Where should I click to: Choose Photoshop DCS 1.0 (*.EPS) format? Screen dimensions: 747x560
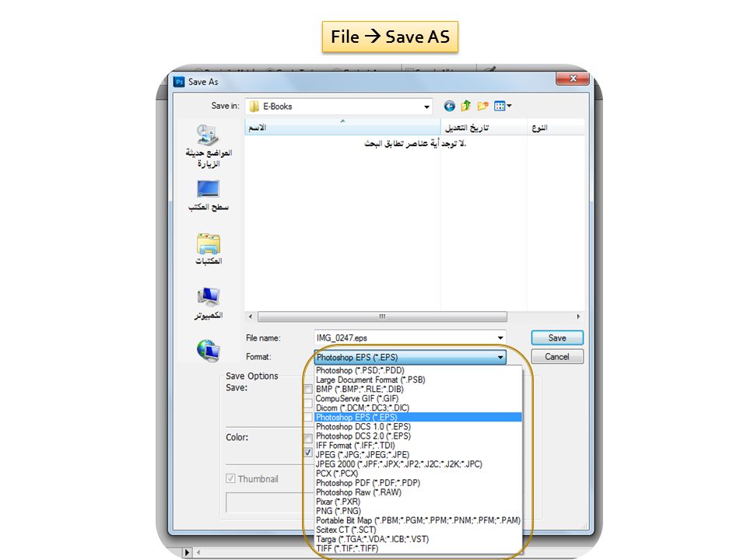(x=419, y=427)
